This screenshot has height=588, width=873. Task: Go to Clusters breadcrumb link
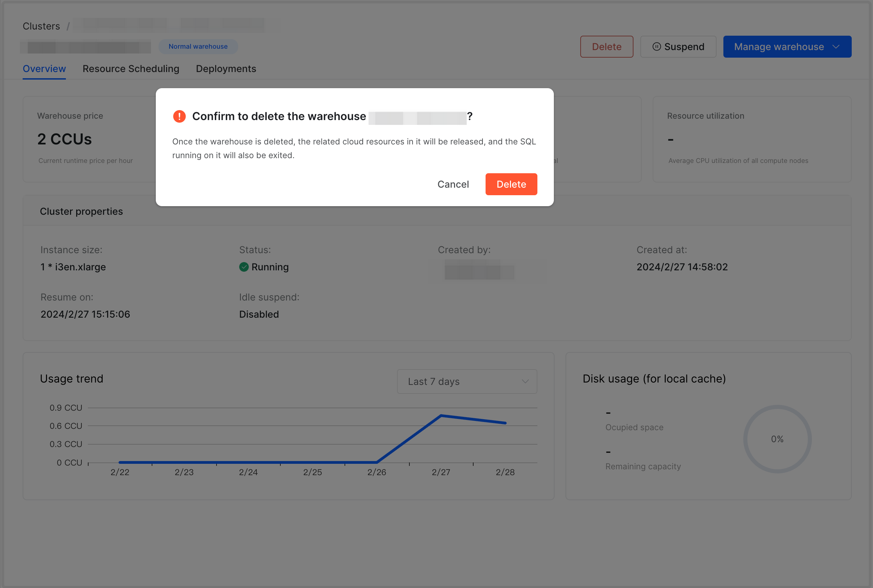point(41,26)
